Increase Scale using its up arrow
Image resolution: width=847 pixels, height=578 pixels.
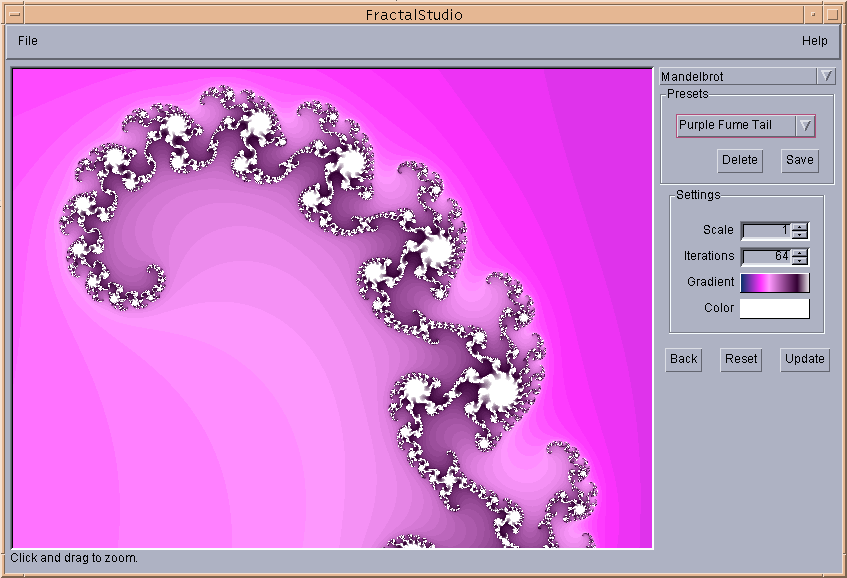click(799, 227)
